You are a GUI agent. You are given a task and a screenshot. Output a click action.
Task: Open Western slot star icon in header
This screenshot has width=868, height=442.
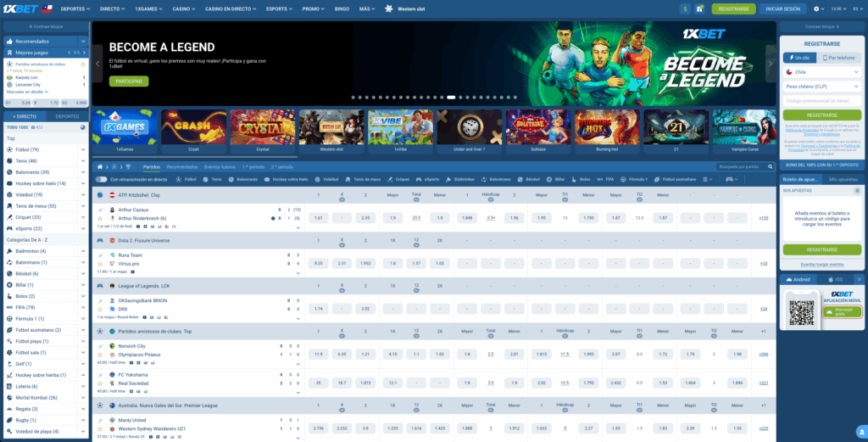click(388, 8)
